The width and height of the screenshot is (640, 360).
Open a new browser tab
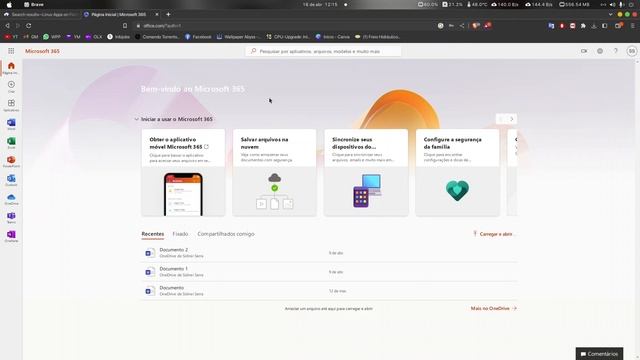(x=168, y=14)
